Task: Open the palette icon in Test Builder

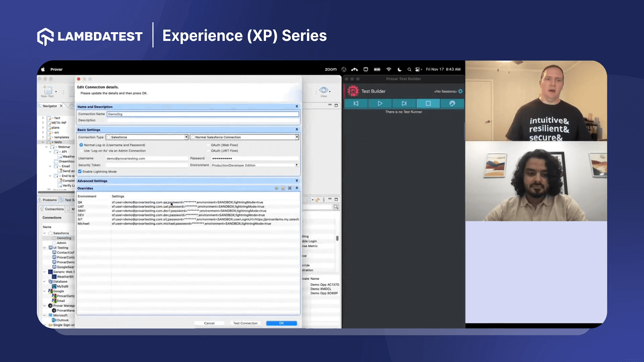Action: click(x=452, y=103)
